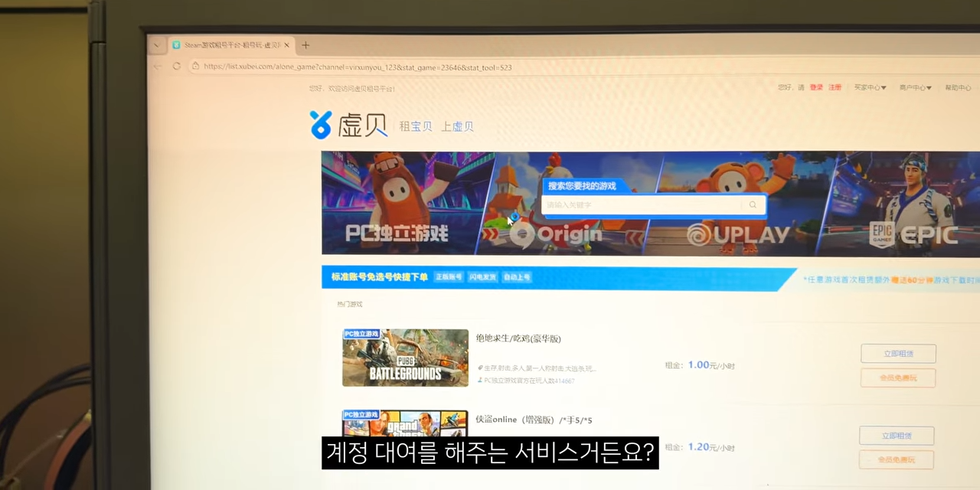The height and width of the screenshot is (490, 980).
Task: Close the Steam游戏租号平台 browser tab
Action: 286,45
